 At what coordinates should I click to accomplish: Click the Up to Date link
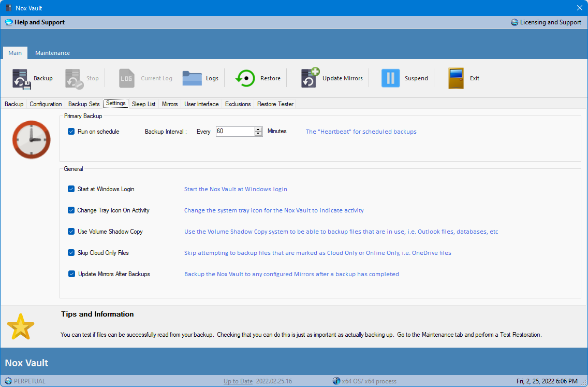coord(238,381)
